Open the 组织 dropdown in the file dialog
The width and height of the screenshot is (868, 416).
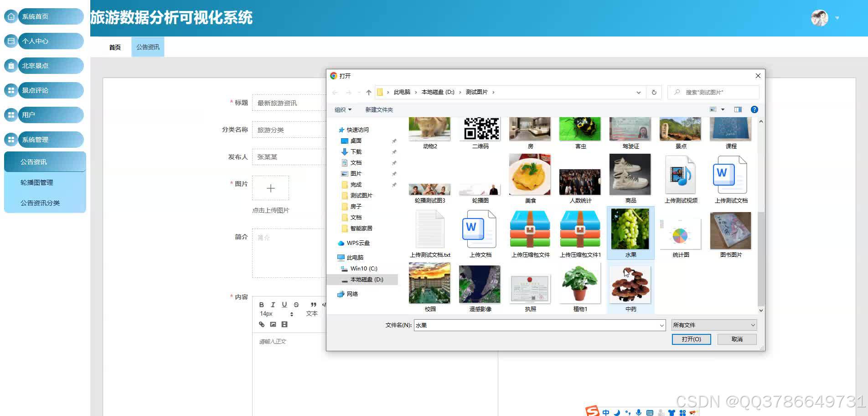343,109
